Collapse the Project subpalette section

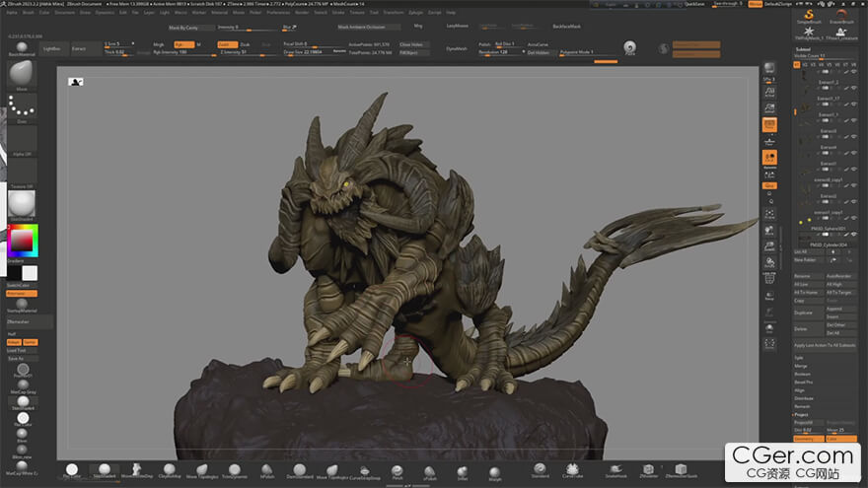(801, 414)
